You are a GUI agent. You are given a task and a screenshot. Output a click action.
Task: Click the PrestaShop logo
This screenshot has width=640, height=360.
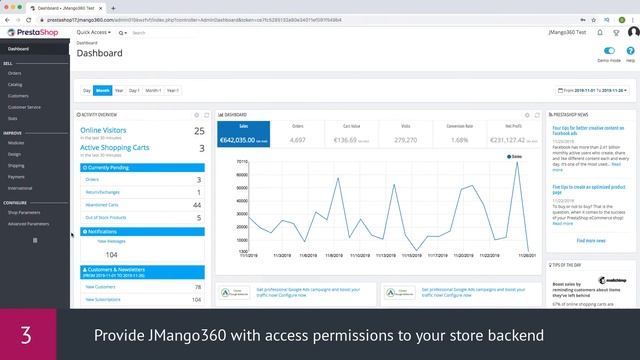[33, 32]
